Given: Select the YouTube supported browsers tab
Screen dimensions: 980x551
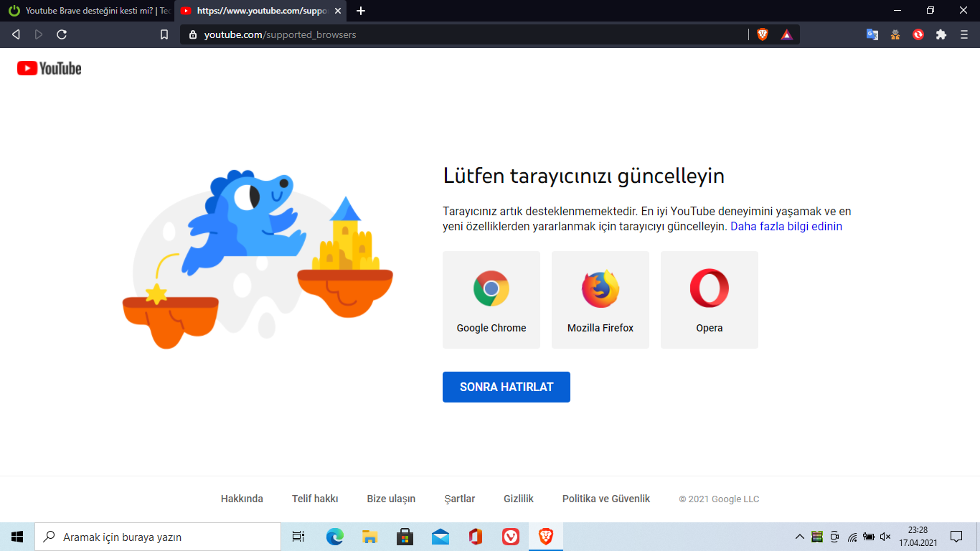Looking at the screenshot, I should click(x=262, y=11).
